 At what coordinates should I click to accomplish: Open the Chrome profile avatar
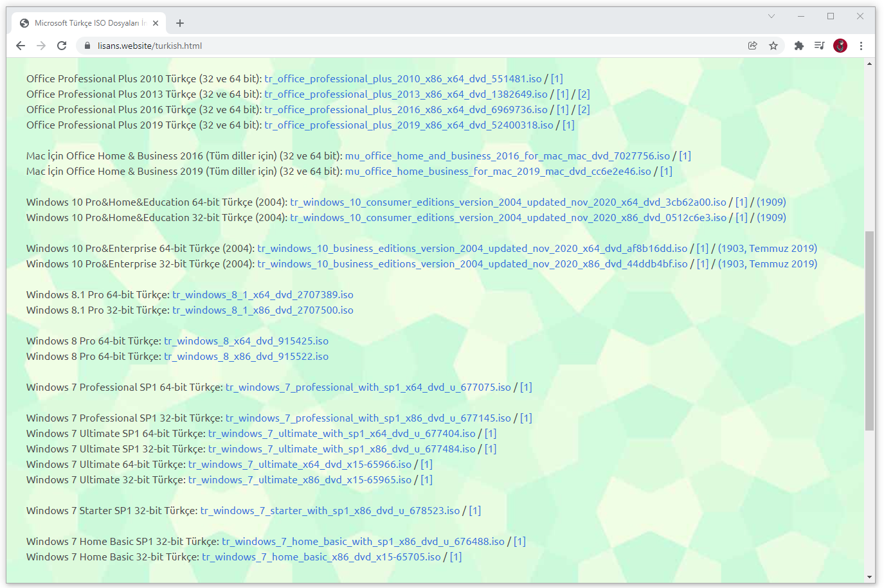tap(840, 46)
